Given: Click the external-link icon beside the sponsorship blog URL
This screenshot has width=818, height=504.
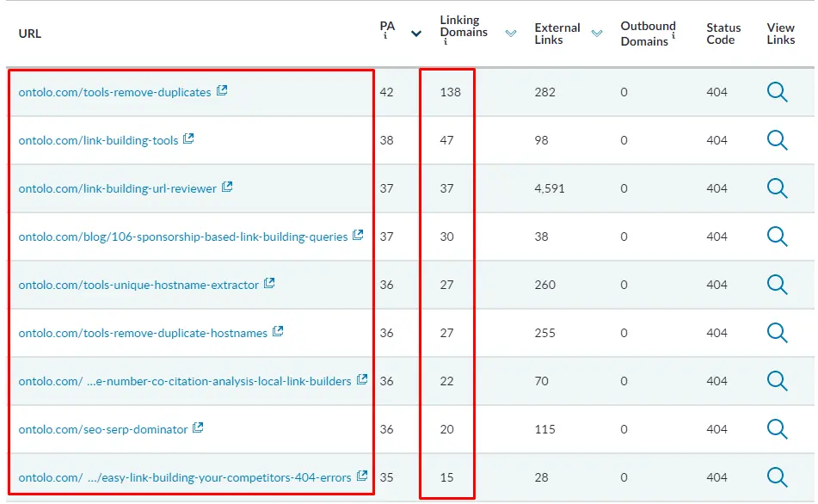Looking at the screenshot, I should 358,235.
